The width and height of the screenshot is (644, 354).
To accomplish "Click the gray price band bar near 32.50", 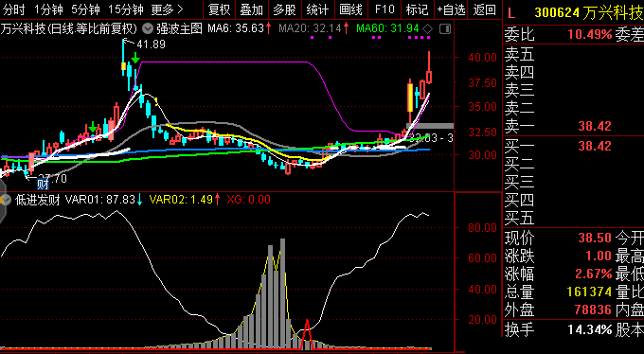I will [x=430, y=126].
